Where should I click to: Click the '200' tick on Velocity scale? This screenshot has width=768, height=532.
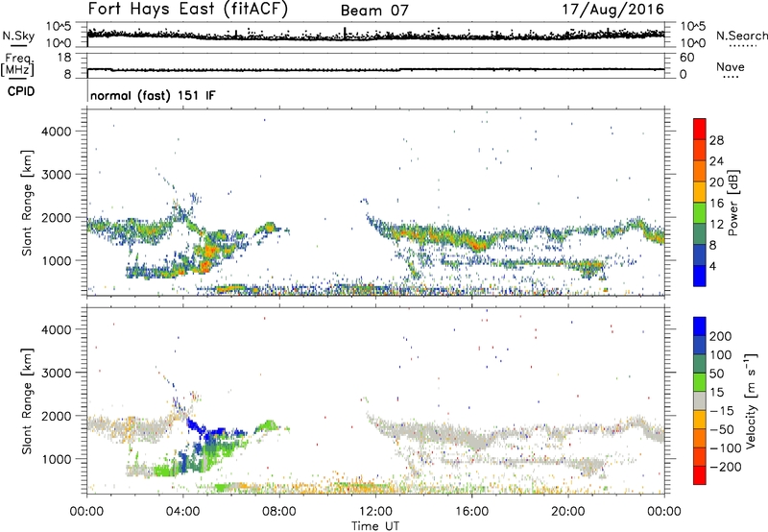point(721,336)
